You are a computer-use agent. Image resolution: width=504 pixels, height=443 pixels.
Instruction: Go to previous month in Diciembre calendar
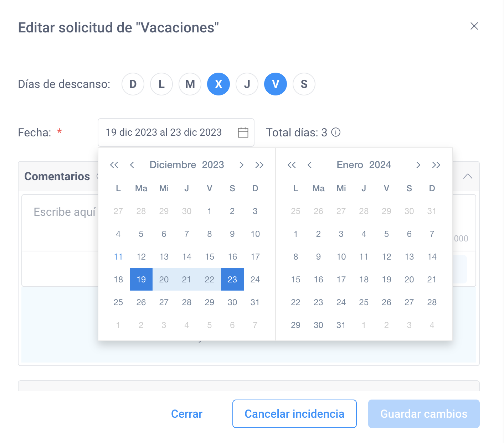tap(132, 165)
